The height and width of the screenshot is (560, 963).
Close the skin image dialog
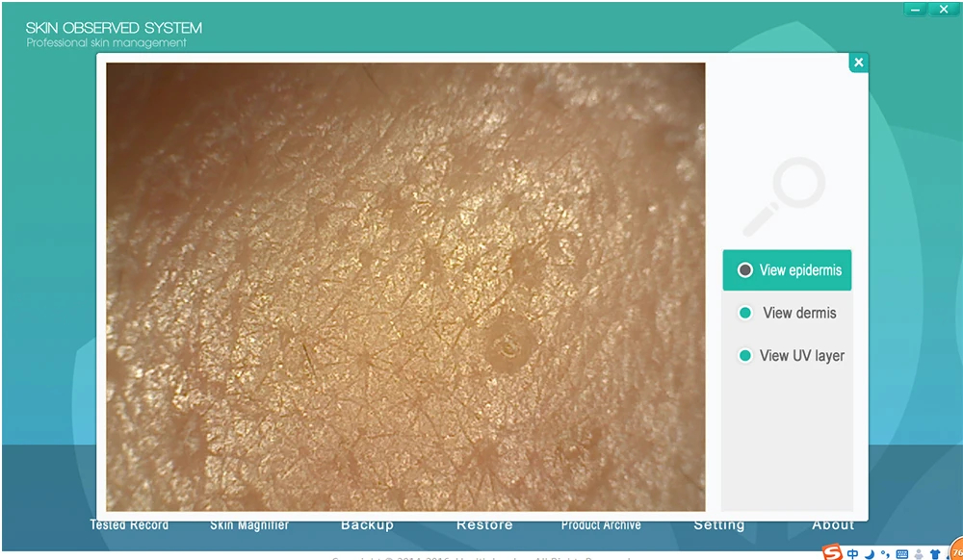click(859, 62)
